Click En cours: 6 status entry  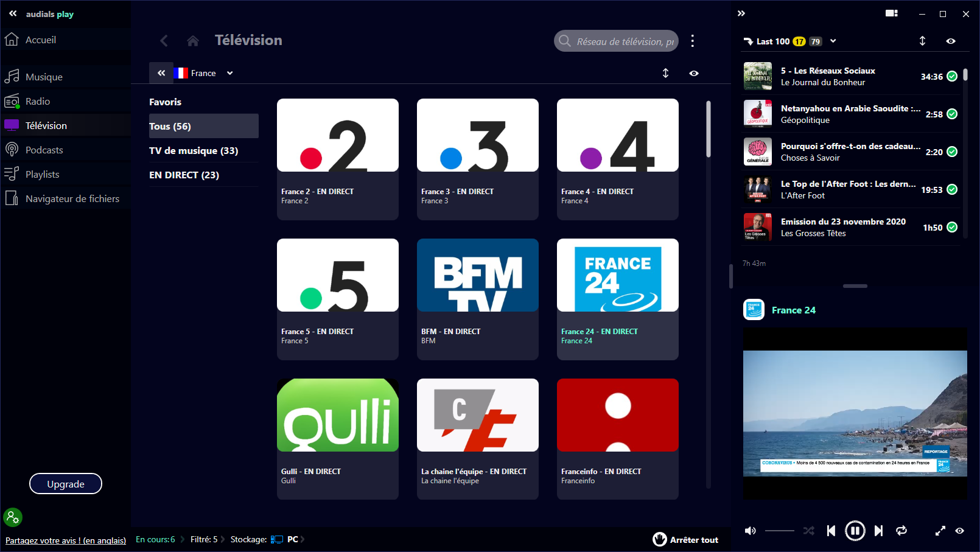pyautogui.click(x=155, y=540)
